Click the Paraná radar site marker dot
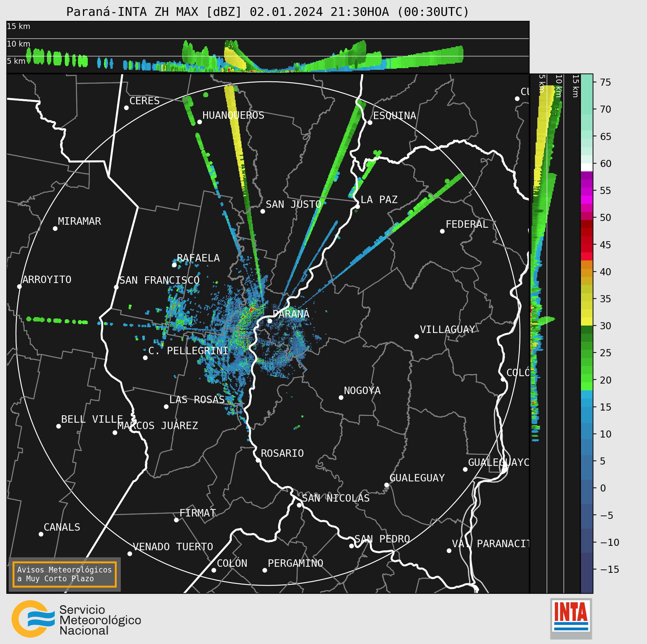Viewport: 647px width, 644px height. [270, 321]
